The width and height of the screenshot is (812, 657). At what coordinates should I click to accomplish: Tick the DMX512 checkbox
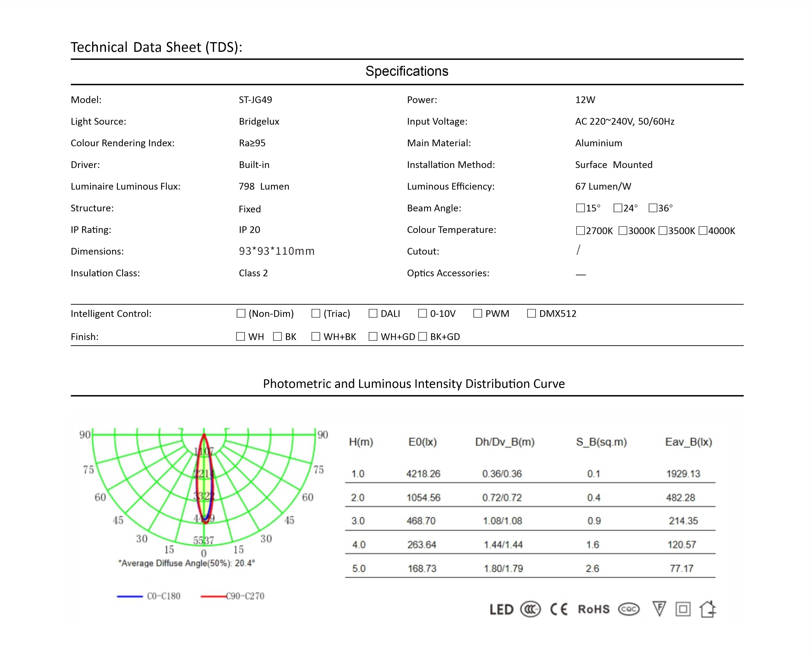(x=531, y=313)
